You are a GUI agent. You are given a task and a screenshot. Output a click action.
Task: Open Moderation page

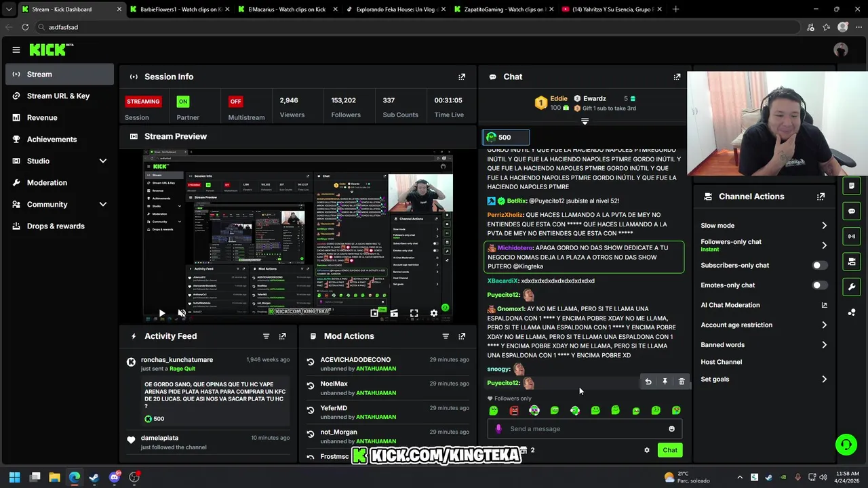(x=60, y=183)
